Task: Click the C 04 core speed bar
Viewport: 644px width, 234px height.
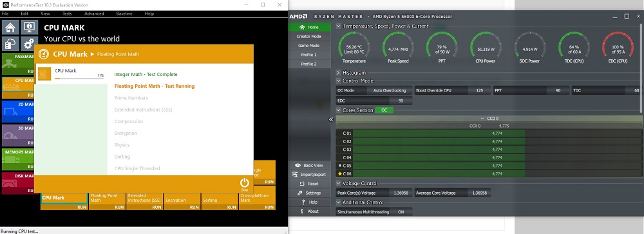Action: click(497, 157)
